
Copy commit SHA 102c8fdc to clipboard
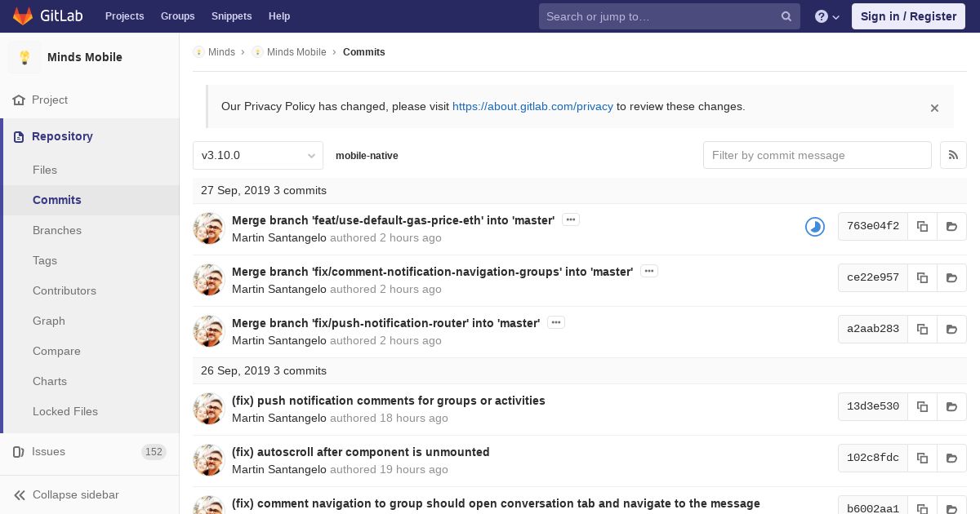click(922, 458)
